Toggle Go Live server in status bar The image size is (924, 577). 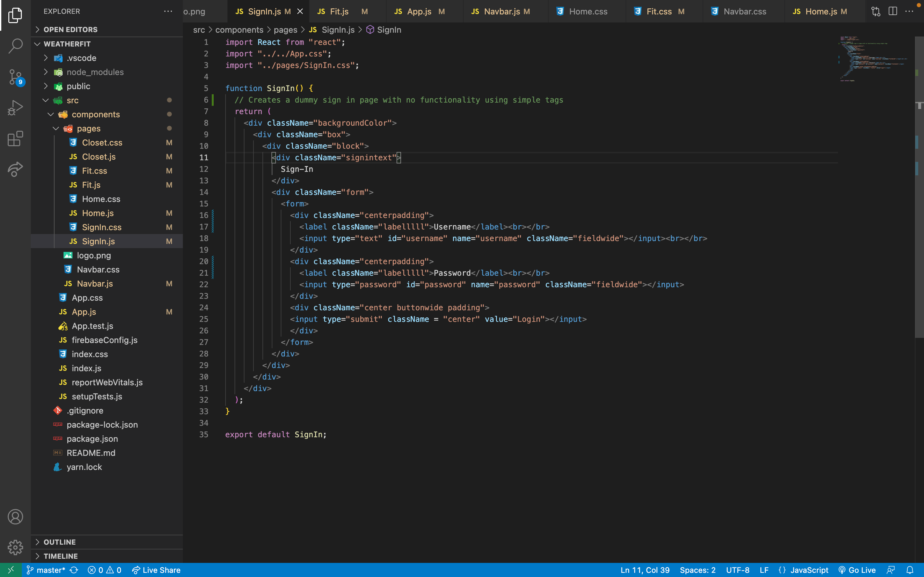pos(857,570)
